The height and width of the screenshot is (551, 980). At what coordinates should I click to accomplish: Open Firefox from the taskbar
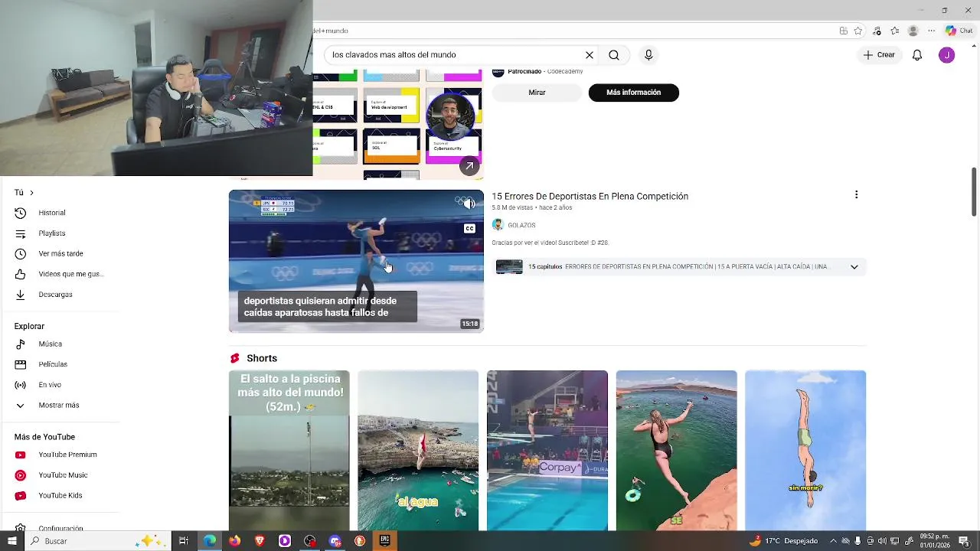coord(234,541)
